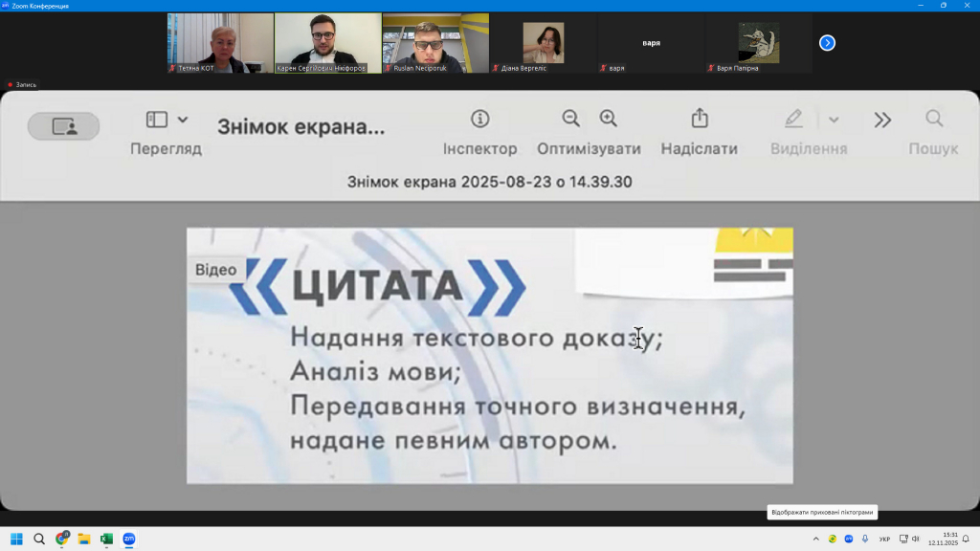Screen dimensions: 980x551
Task: Open Excel from the taskbar
Action: pos(106,539)
